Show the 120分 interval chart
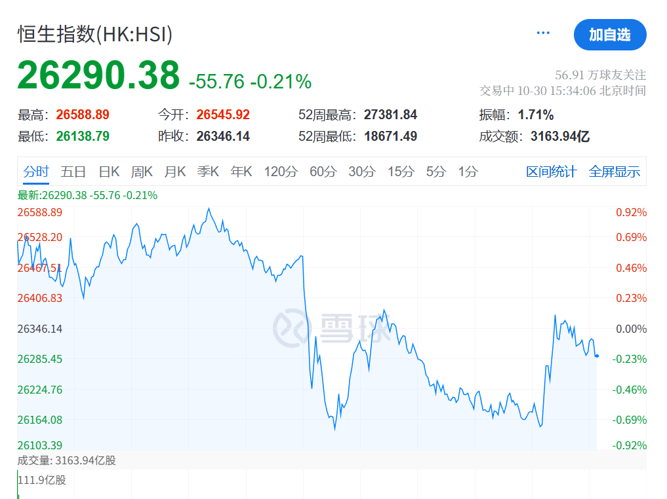This screenshot has width=667, height=499. pos(281,171)
